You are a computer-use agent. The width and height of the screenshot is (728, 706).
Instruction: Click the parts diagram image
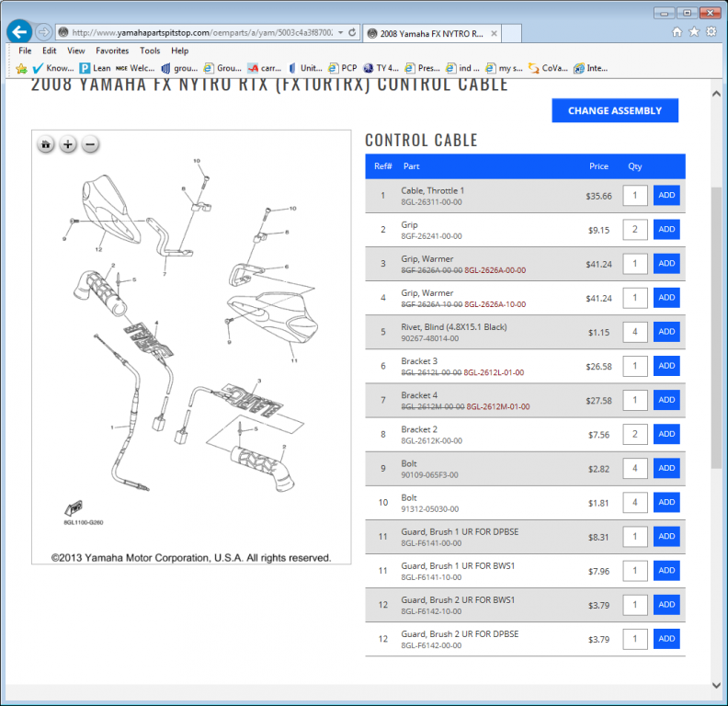[x=191, y=347]
